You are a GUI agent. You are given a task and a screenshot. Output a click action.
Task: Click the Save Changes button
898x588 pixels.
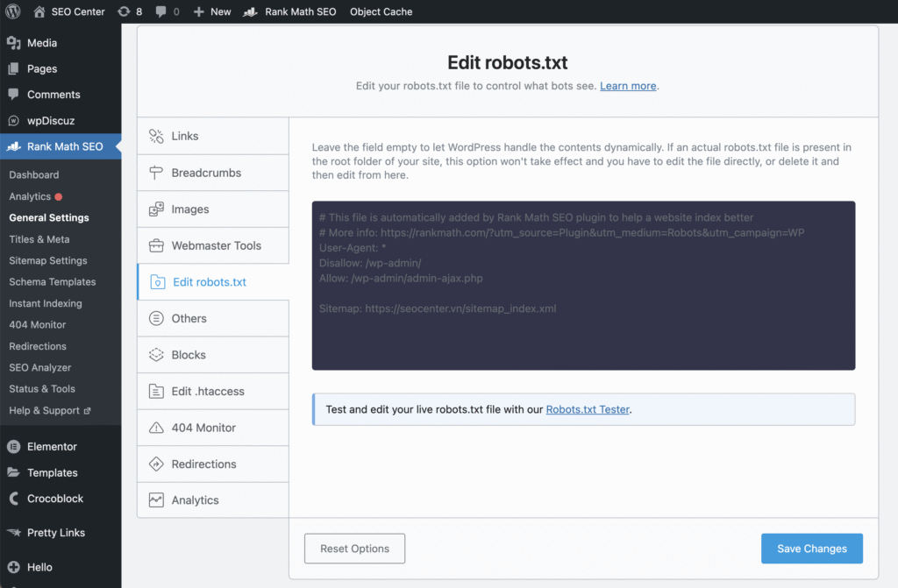(811, 549)
